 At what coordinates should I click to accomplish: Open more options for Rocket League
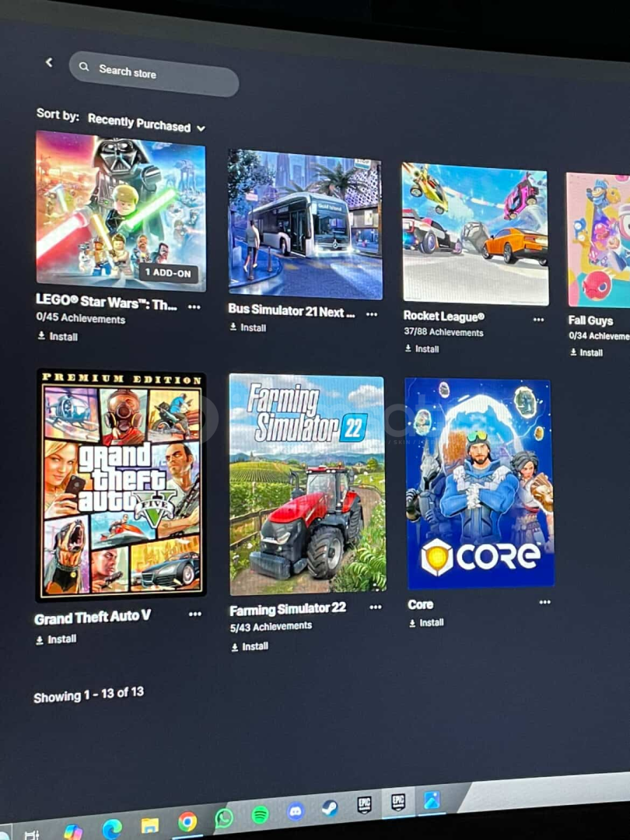pos(538,320)
